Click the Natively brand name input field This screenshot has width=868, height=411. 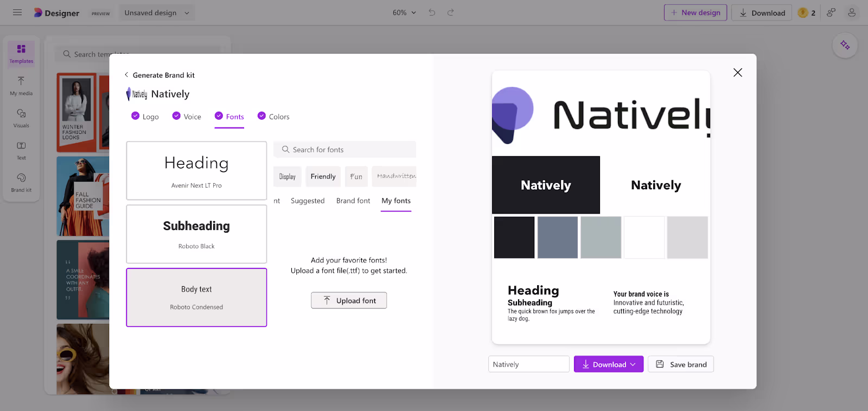tap(529, 364)
